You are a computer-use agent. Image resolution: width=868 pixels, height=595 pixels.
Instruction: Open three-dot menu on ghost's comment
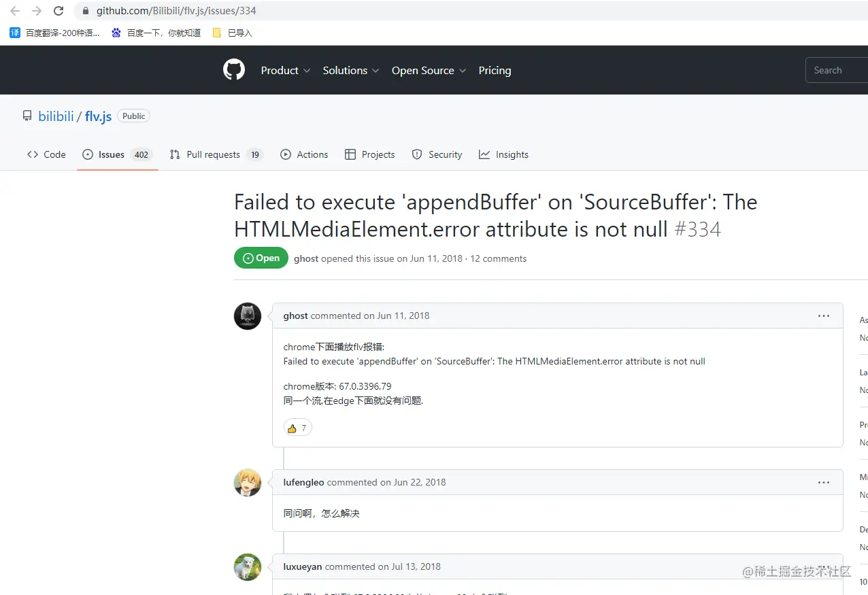pyautogui.click(x=824, y=316)
